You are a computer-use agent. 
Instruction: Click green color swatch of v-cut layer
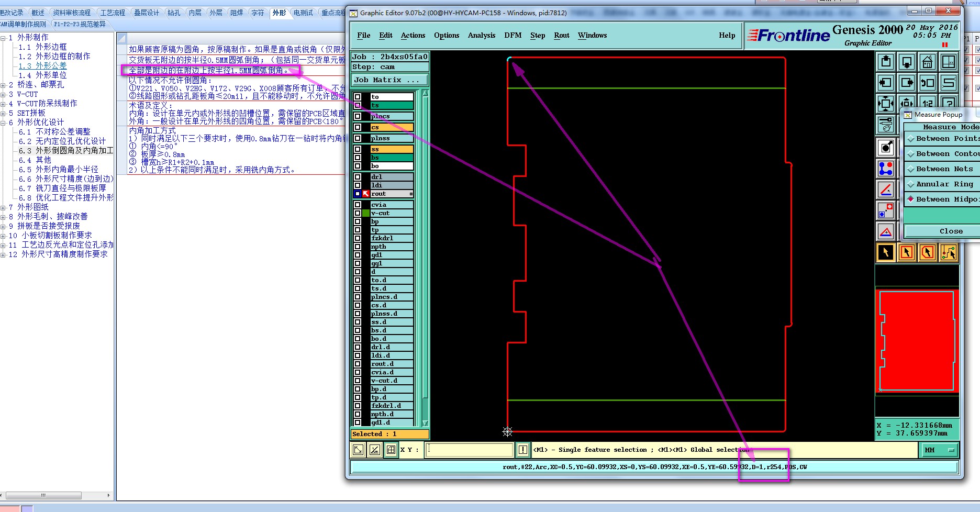click(366, 213)
